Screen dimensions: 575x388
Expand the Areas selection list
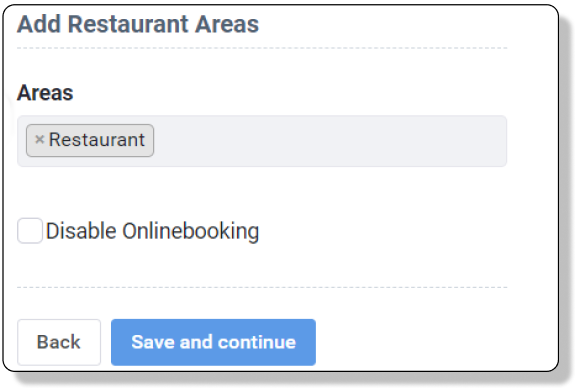coord(262,141)
